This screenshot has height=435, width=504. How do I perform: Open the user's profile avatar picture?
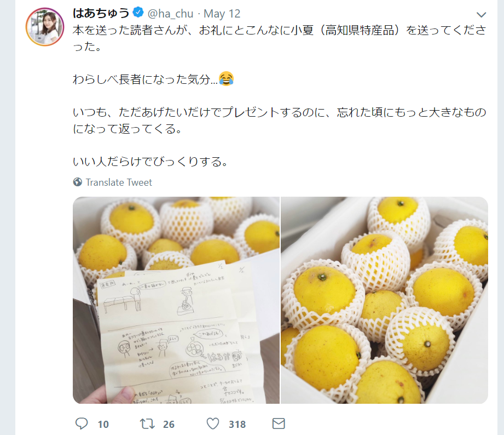click(x=45, y=27)
